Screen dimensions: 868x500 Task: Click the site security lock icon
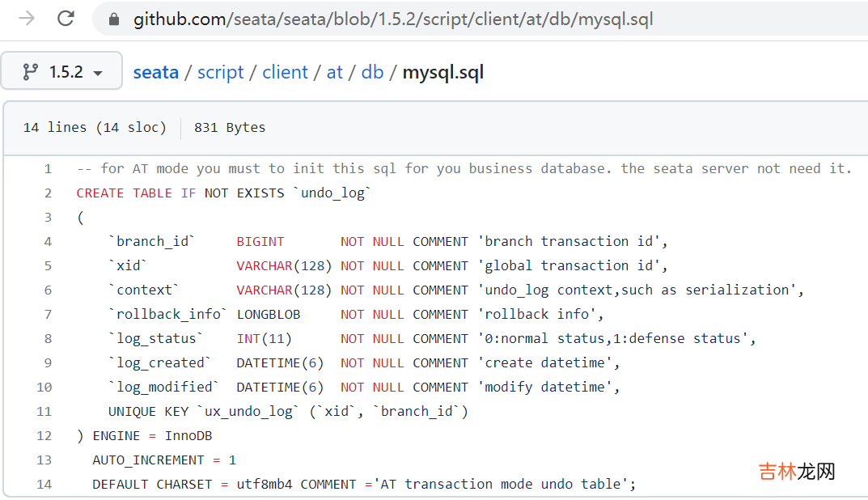(x=114, y=19)
